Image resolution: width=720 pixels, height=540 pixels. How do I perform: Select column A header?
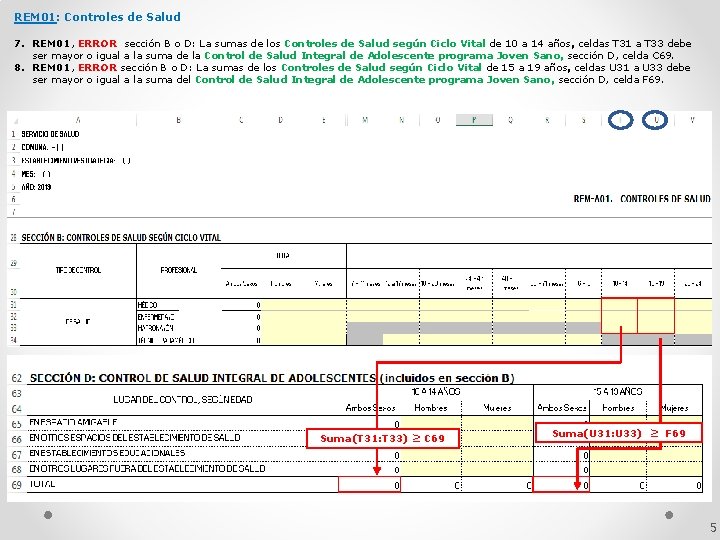click(78, 120)
